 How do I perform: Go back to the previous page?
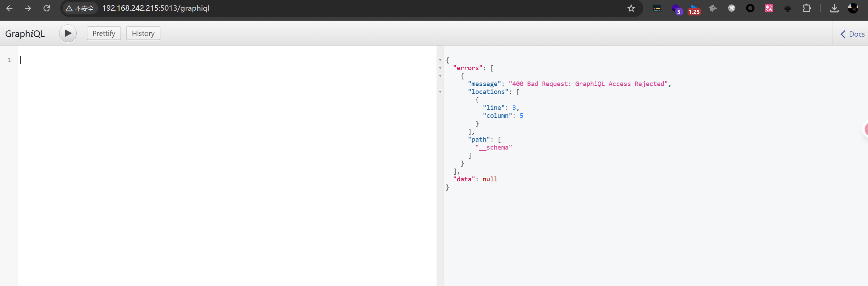[x=10, y=8]
